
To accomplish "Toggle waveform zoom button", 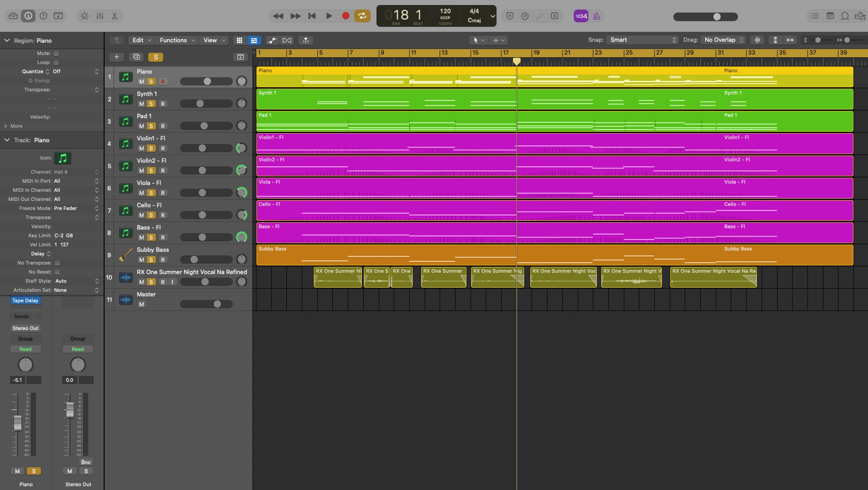I will 758,40.
